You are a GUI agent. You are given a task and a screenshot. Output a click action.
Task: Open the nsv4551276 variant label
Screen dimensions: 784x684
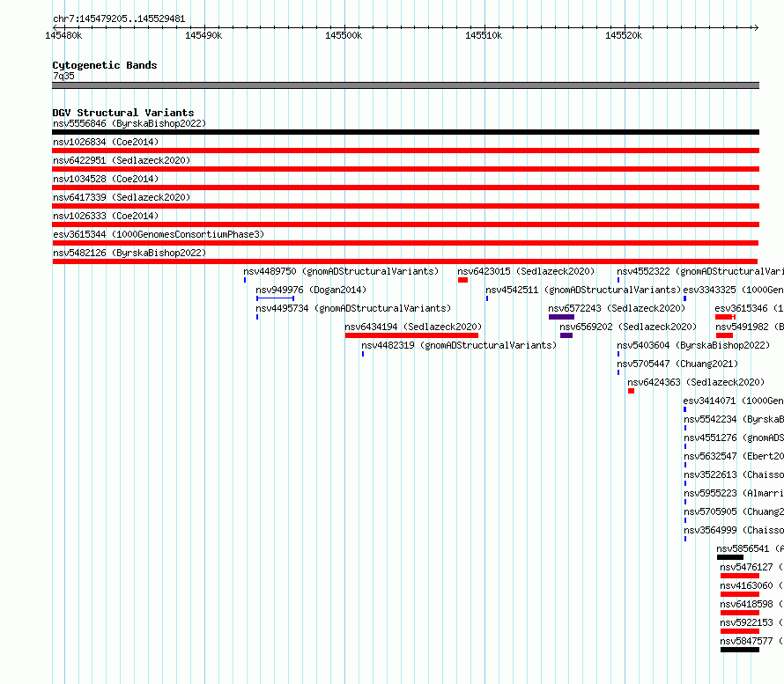(734, 438)
